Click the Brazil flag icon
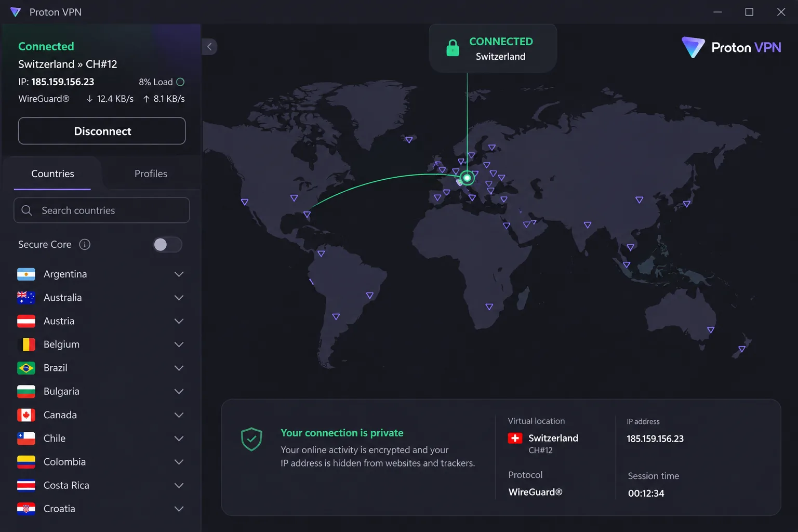 coord(26,368)
